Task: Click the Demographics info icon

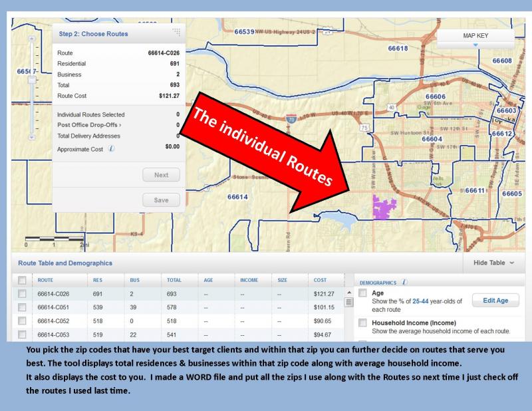Action: (405, 282)
